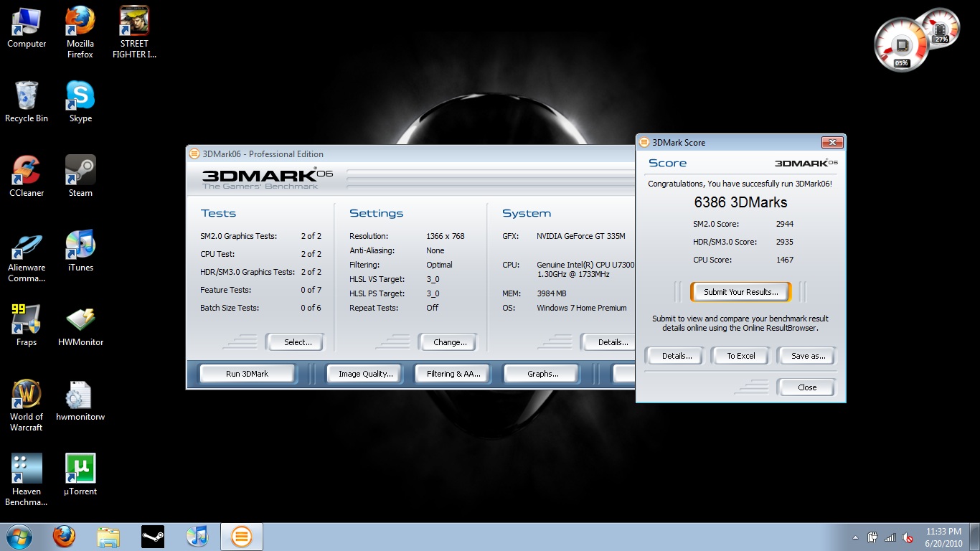Click the HDR/SM3.0 Score value 2935

(x=784, y=242)
